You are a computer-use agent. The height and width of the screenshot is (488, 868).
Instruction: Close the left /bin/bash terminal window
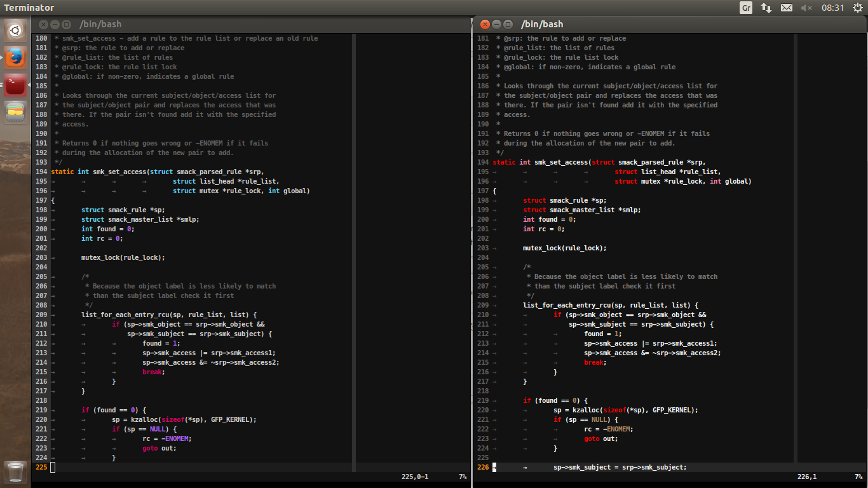[43, 24]
